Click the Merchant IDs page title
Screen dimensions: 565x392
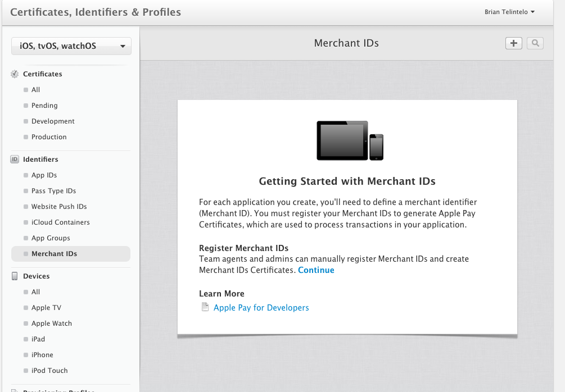click(x=346, y=43)
